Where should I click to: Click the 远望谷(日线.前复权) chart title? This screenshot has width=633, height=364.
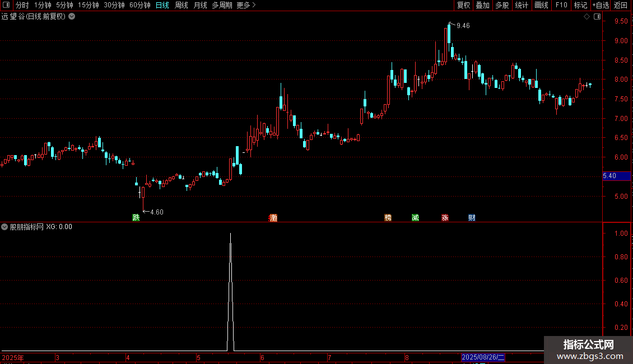[34, 17]
